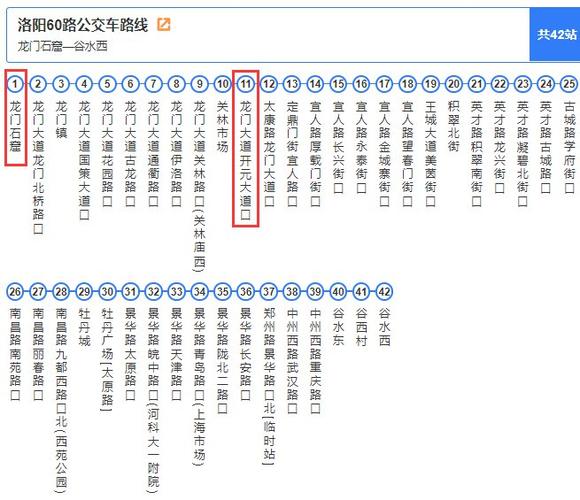Click the 中州西路武汉路口 stop name
This screenshot has height=500, width=580.
tap(292, 361)
